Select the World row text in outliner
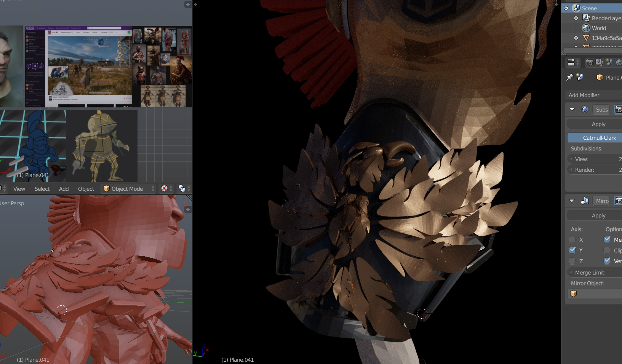The image size is (622, 364). 599,28
